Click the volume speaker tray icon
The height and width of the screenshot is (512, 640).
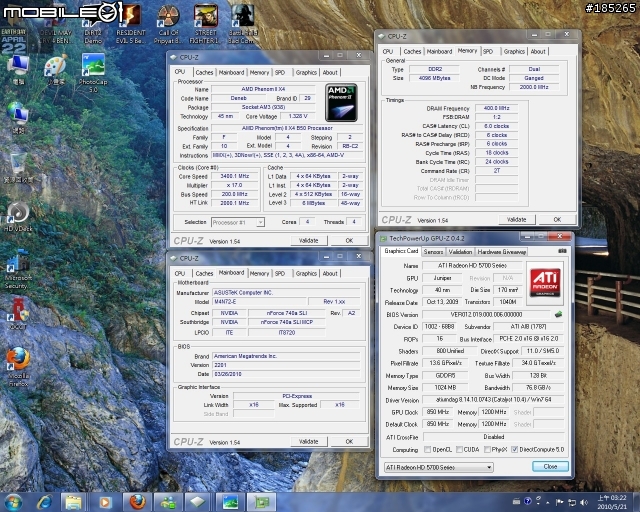tap(584, 502)
